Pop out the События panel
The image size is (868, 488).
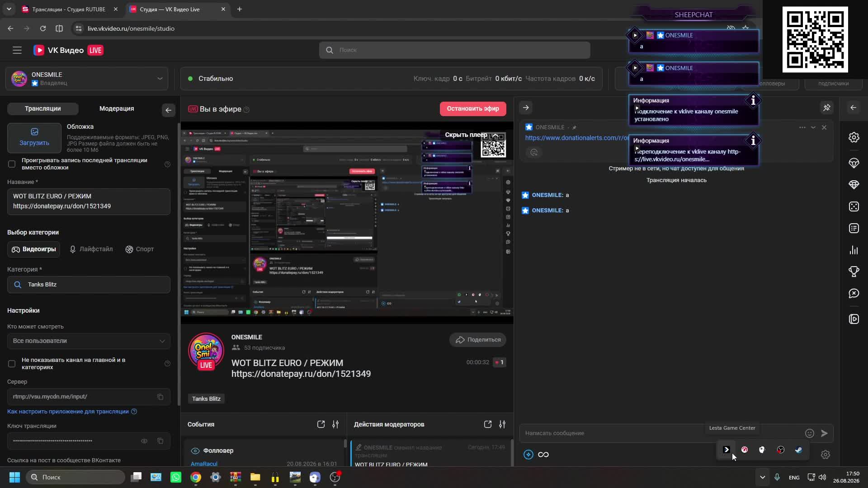pos(321,424)
